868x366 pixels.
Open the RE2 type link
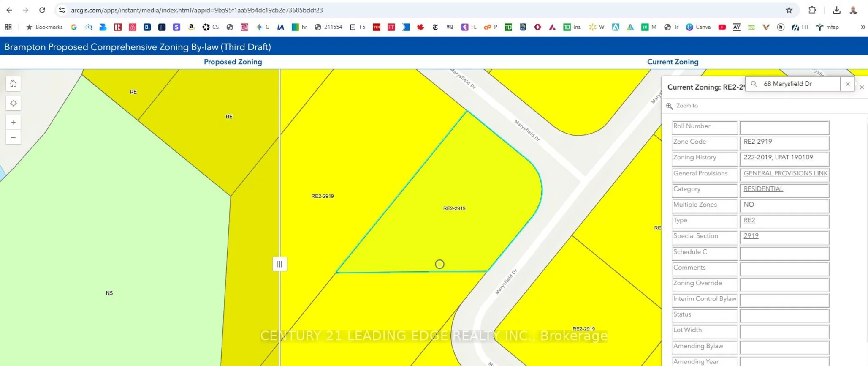coord(749,220)
